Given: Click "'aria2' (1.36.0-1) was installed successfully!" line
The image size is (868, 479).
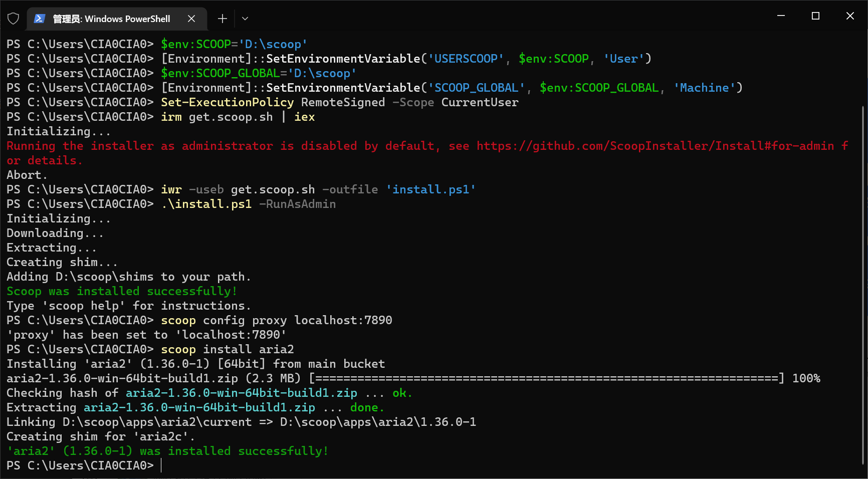Looking at the screenshot, I should pyautogui.click(x=167, y=451).
